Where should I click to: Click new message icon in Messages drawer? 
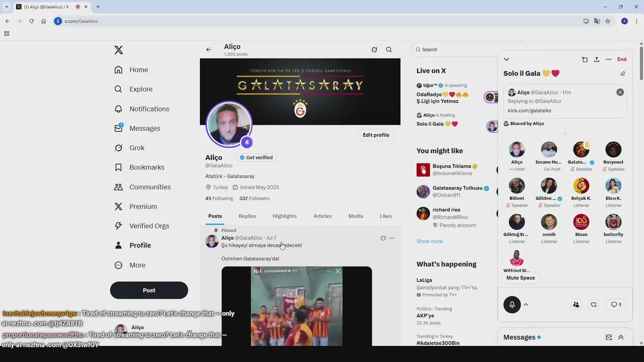tap(609, 337)
